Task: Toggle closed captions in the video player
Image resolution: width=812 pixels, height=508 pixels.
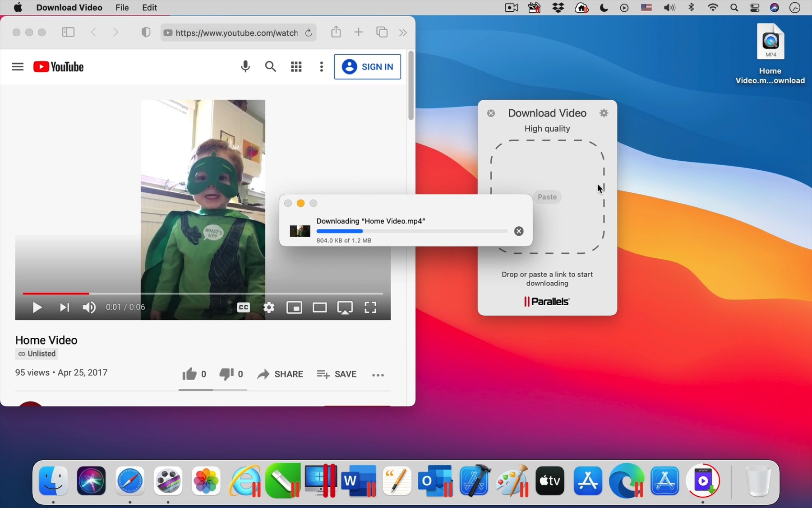Action: pos(243,308)
